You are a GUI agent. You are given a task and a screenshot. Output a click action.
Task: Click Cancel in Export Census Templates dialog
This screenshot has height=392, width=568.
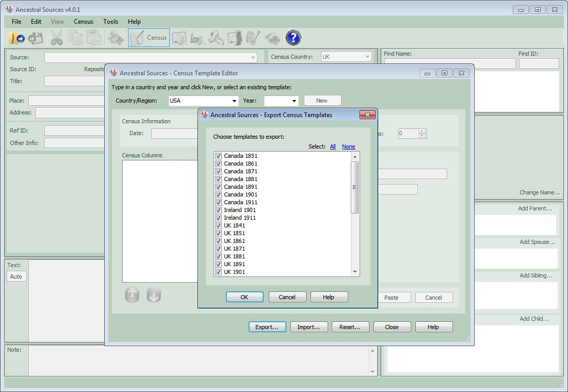[x=287, y=297]
